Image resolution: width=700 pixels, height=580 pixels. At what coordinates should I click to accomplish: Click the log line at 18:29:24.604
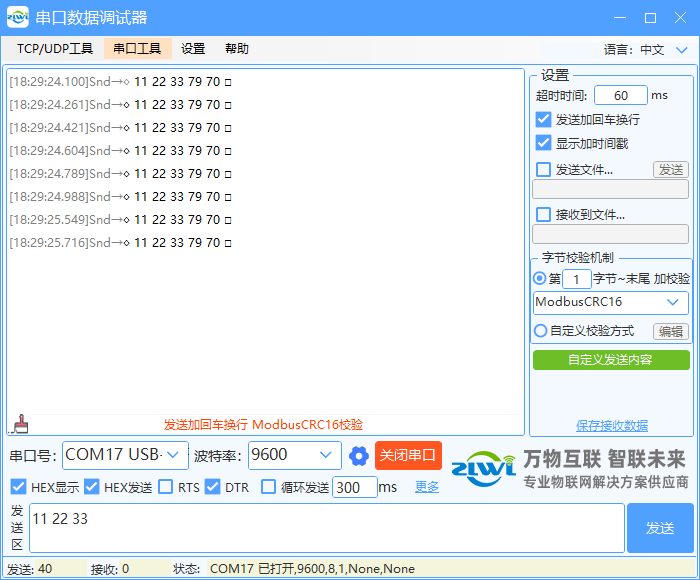[x=121, y=150]
